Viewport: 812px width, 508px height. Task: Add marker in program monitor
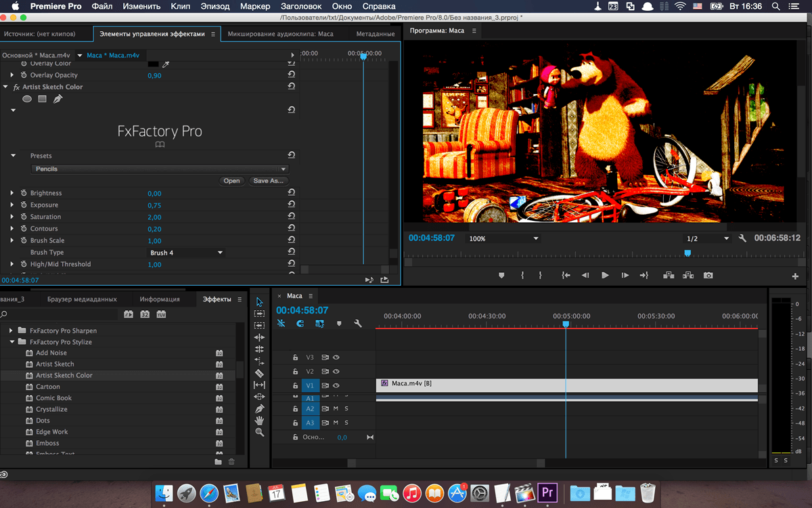[x=501, y=276]
